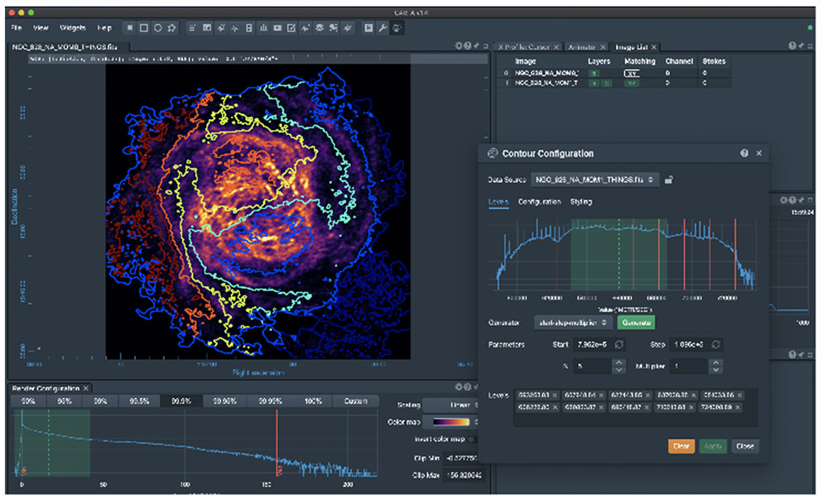Open the Widgets menu
Screen dimensions: 828x504
coord(73,27)
